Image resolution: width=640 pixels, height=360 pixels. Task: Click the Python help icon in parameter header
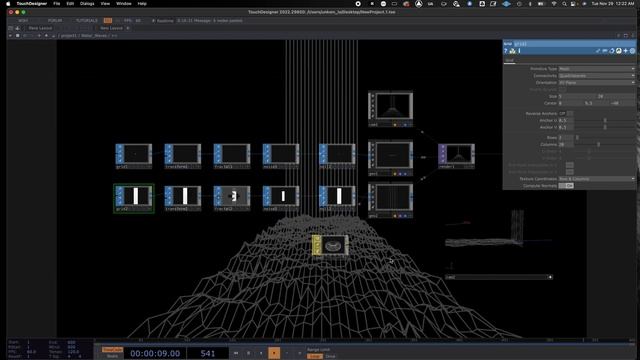tap(512, 51)
